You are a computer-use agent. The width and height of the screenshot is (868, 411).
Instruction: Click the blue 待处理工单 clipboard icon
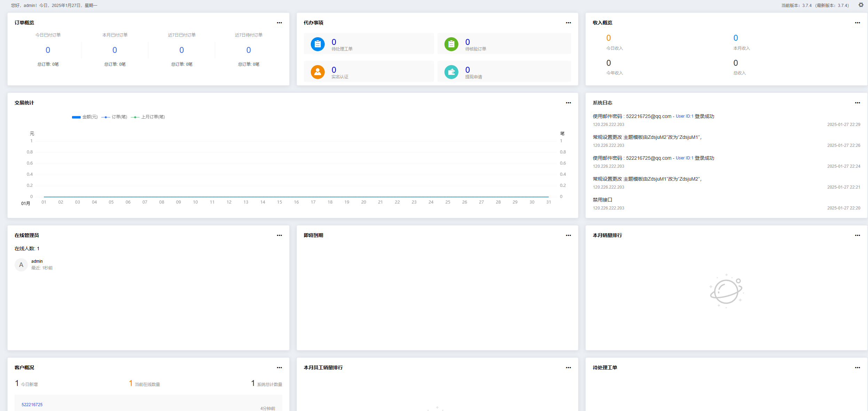tap(317, 44)
